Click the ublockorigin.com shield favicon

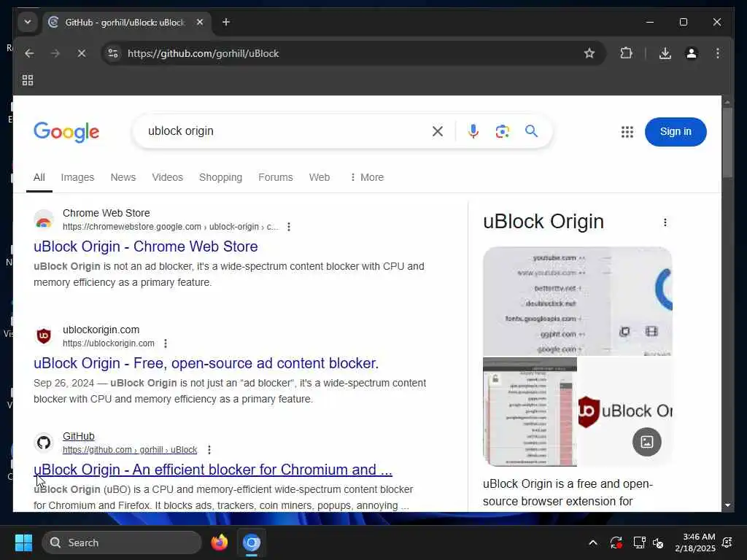44,335
